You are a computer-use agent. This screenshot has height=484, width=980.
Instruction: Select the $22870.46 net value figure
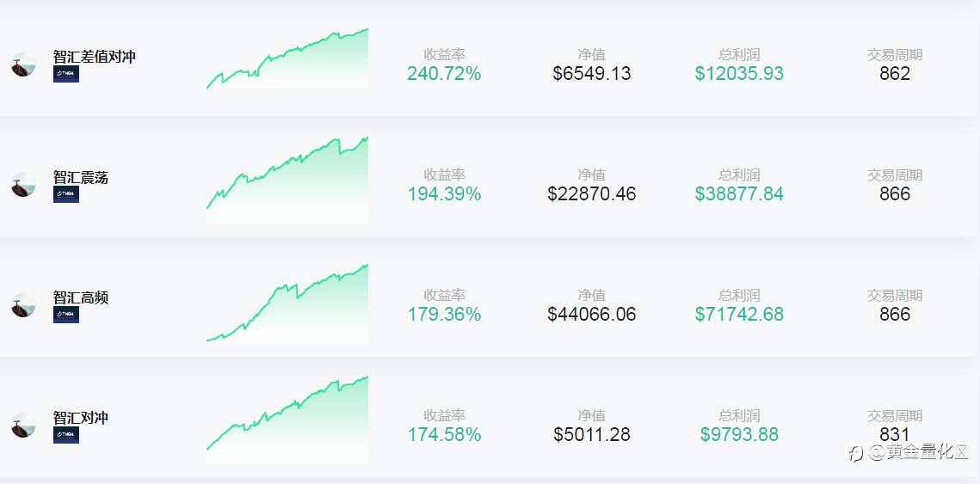tap(592, 193)
